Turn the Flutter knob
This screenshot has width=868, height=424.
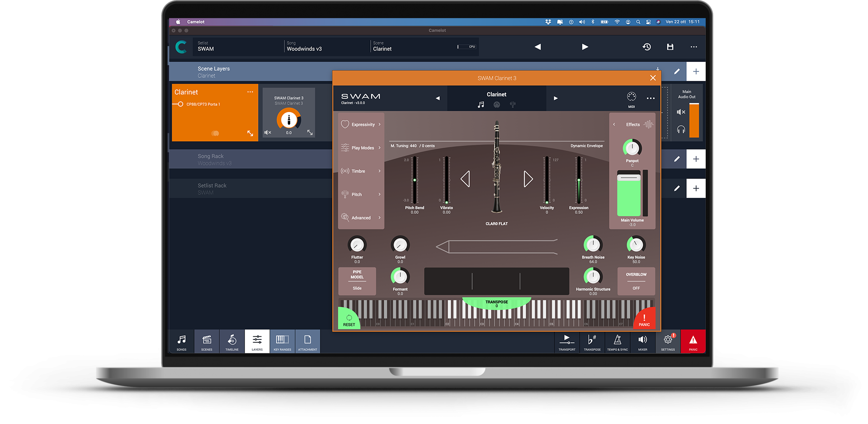click(357, 245)
